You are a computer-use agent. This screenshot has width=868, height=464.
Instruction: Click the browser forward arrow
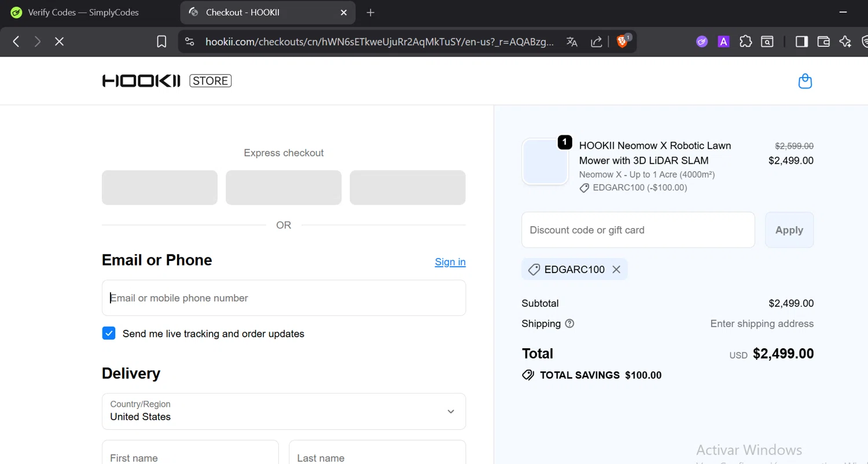38,42
